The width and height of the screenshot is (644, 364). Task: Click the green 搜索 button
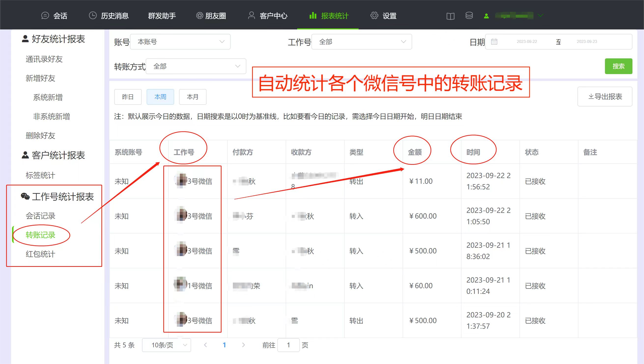pos(618,66)
